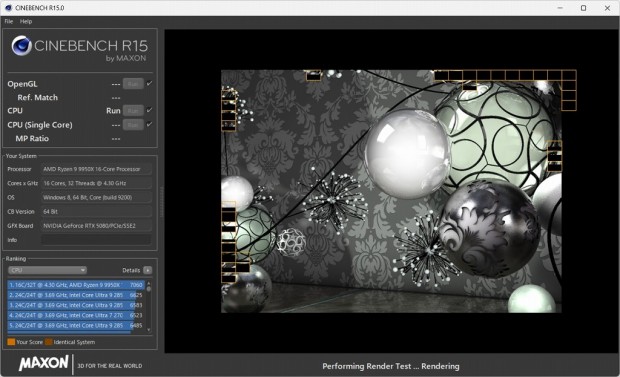This screenshot has height=377, width=620.
Task: Toggle the OpenGL test checkbox
Action: point(149,83)
